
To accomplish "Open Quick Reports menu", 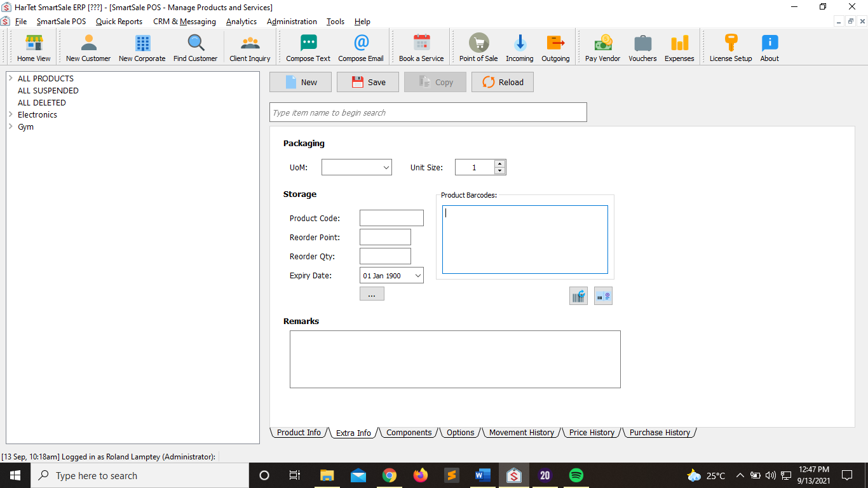I will click(119, 22).
